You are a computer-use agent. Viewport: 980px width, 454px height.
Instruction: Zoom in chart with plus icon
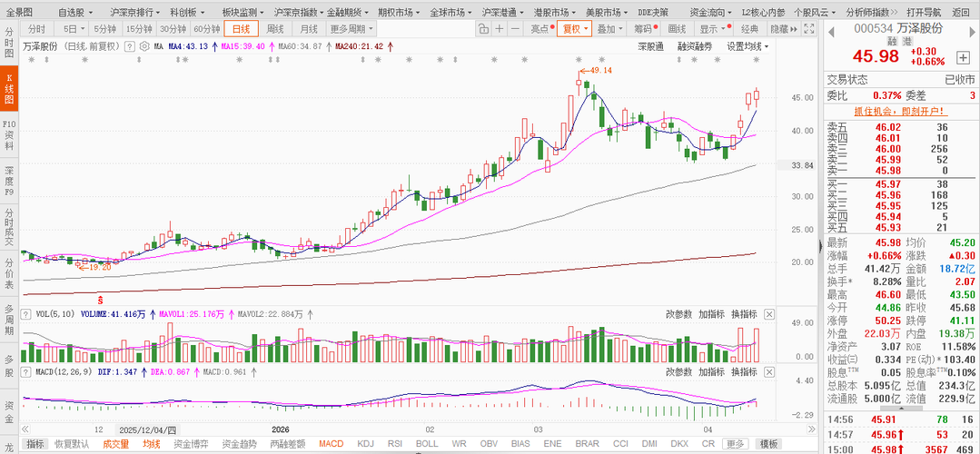tap(500, 29)
